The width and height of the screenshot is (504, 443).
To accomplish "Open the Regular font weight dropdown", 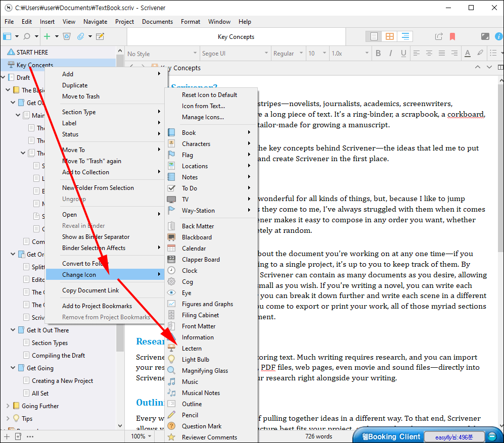I will [x=288, y=54].
